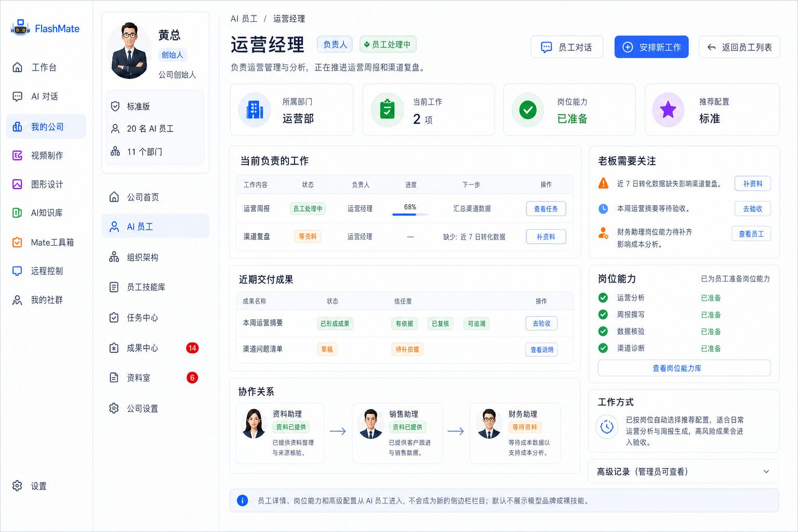Viewport: 798px width, 532px height.
Task: Click 财务助理 collaborator avatar
Action: (x=489, y=423)
